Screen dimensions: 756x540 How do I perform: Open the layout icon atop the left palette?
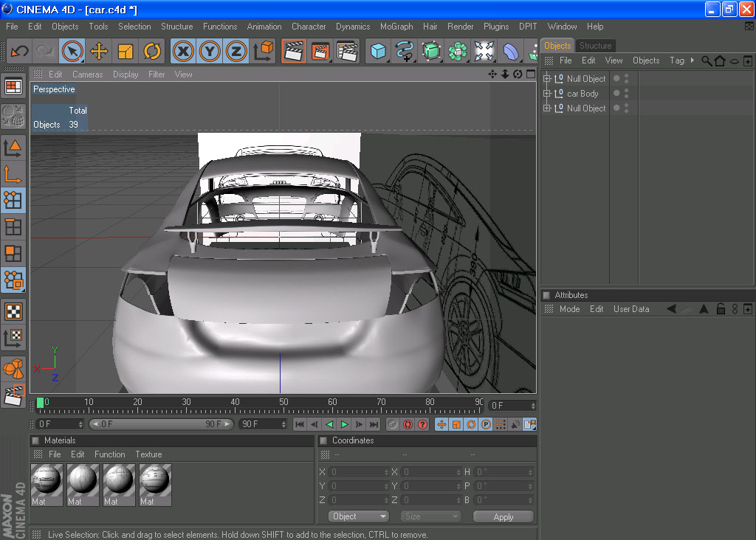coord(13,87)
